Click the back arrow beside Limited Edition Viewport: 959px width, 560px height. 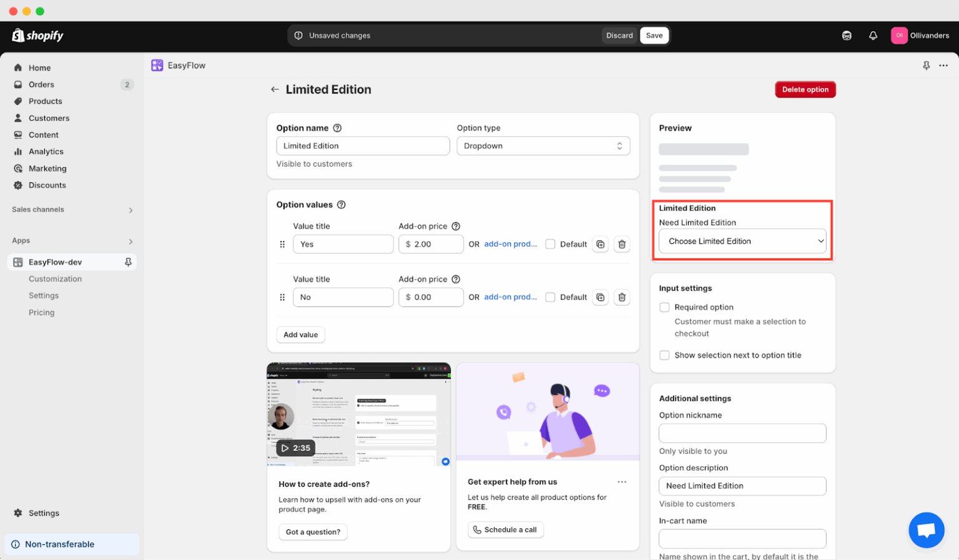pyautogui.click(x=275, y=89)
